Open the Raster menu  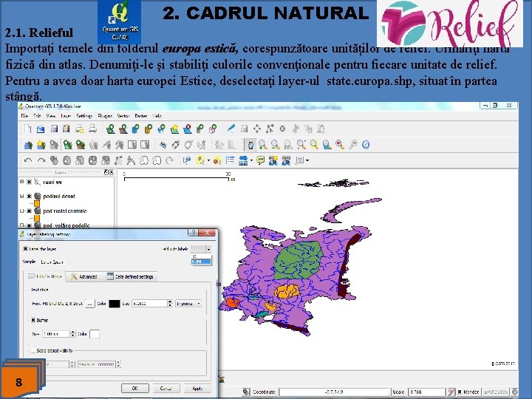click(x=141, y=116)
